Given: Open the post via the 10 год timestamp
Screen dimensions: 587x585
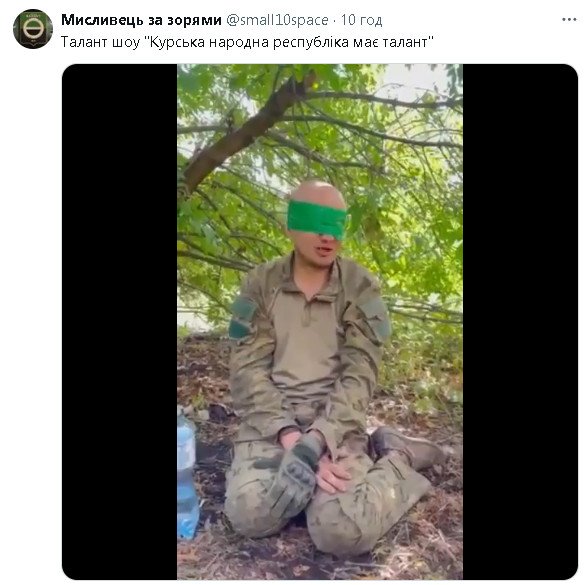Looking at the screenshot, I should (361, 20).
